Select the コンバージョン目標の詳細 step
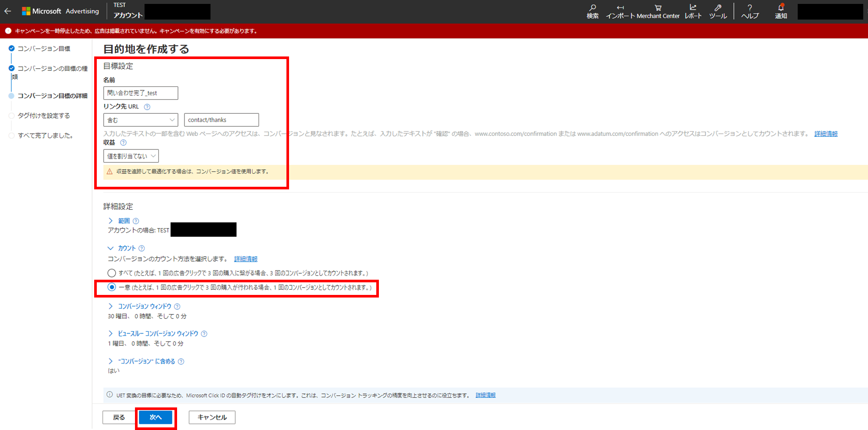 tap(53, 96)
